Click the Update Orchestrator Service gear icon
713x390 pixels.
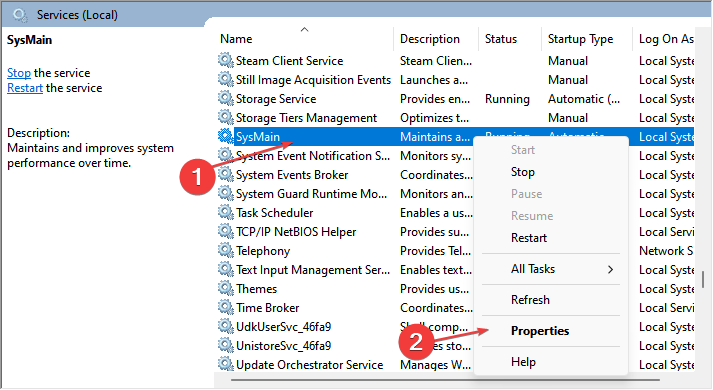[226, 364]
